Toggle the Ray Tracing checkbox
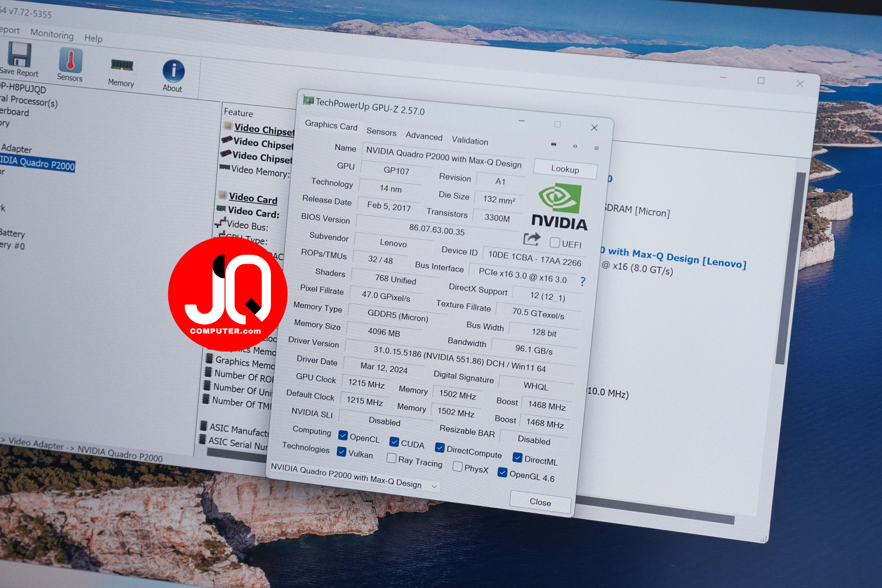This screenshot has height=588, width=882. pyautogui.click(x=391, y=458)
